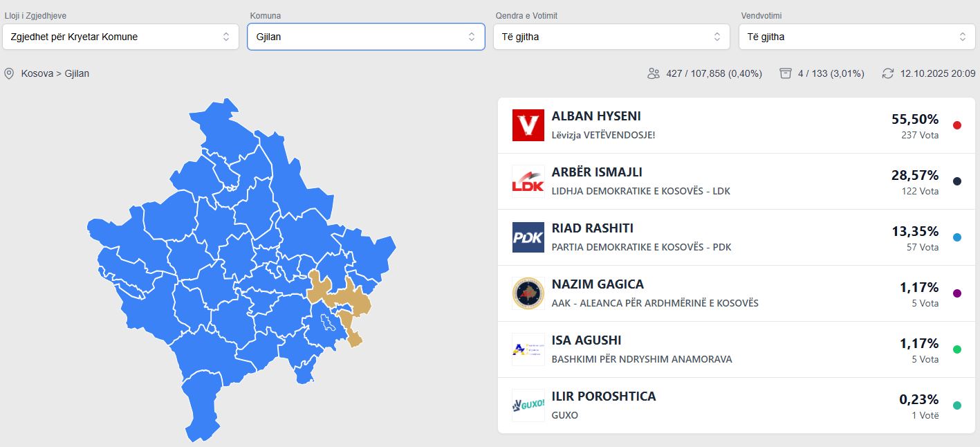Screen dimensions: 980x447
Task: Click the red dot for Alban Hyseni
Action: pyautogui.click(x=957, y=125)
